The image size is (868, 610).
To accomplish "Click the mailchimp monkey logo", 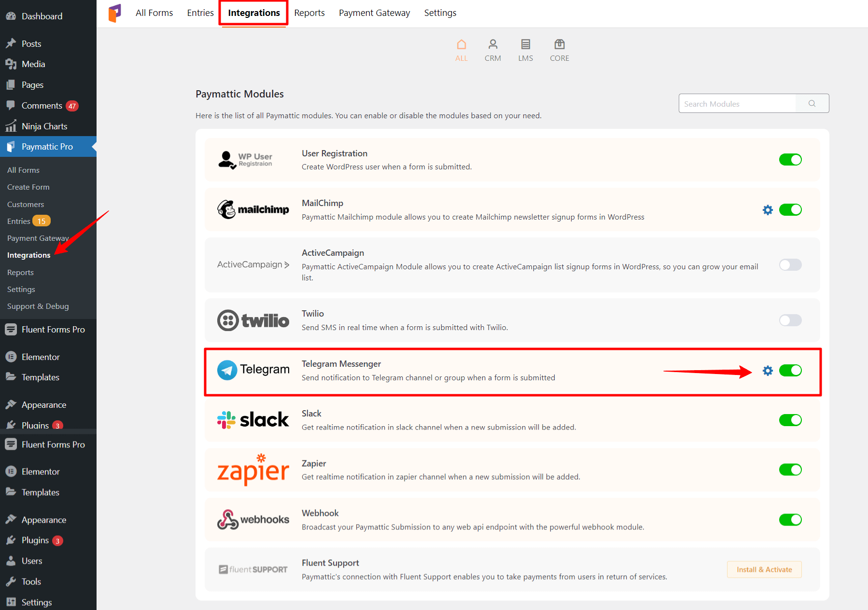I will coord(253,209).
